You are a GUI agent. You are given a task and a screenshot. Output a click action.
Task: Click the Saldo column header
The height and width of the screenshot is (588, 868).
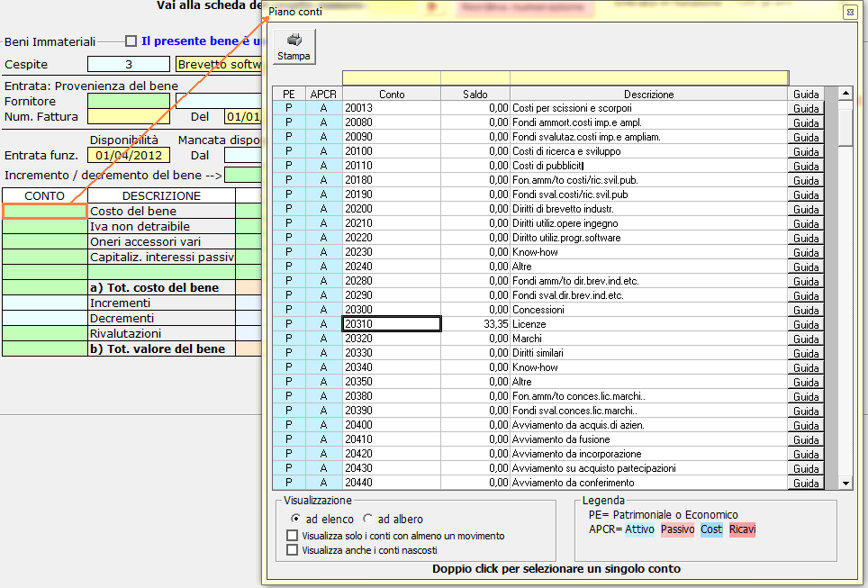tap(475, 94)
